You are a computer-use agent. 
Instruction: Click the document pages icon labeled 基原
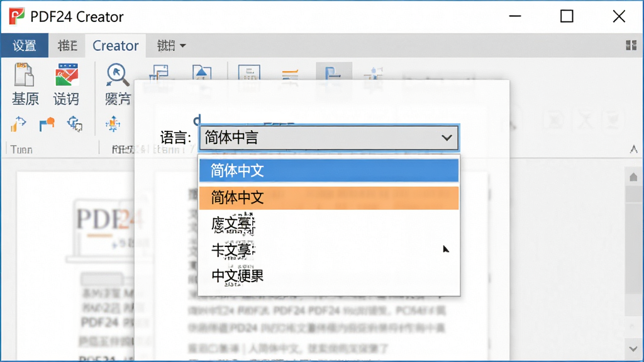[x=25, y=75]
